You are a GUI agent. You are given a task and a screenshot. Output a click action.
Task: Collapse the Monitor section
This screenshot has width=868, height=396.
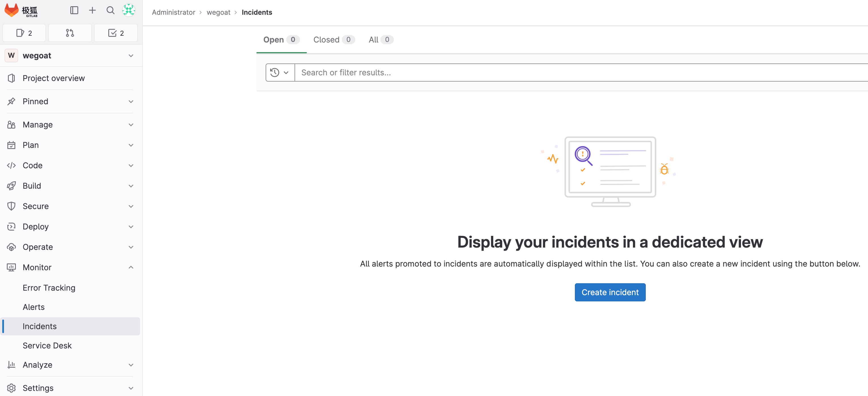pos(131,267)
